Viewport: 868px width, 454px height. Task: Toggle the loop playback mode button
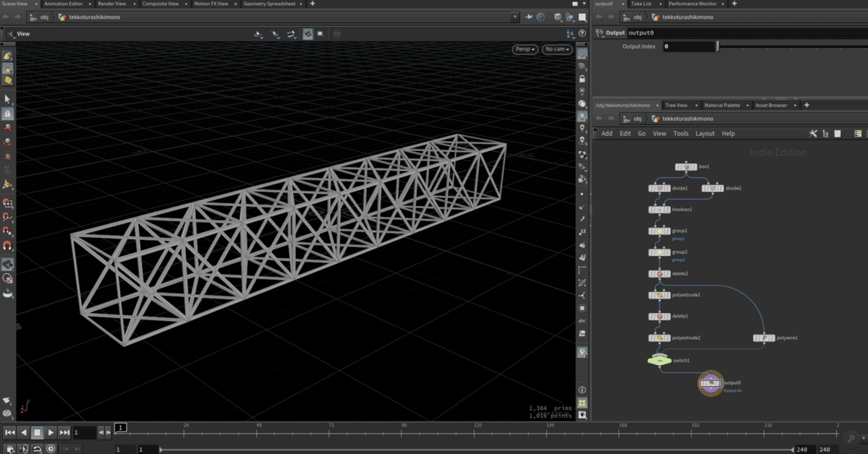[38, 449]
